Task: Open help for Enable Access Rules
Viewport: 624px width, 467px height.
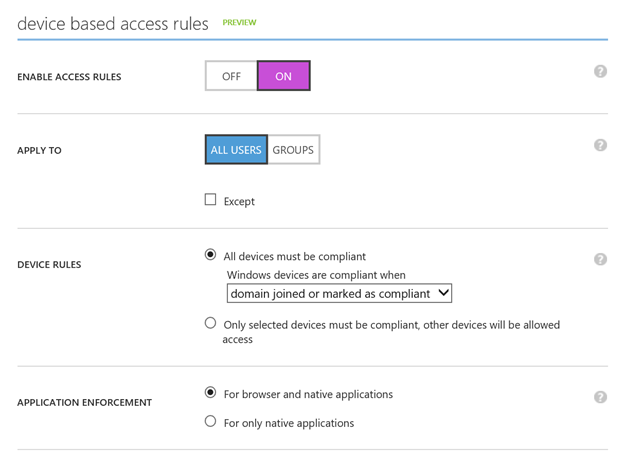Action: point(600,72)
